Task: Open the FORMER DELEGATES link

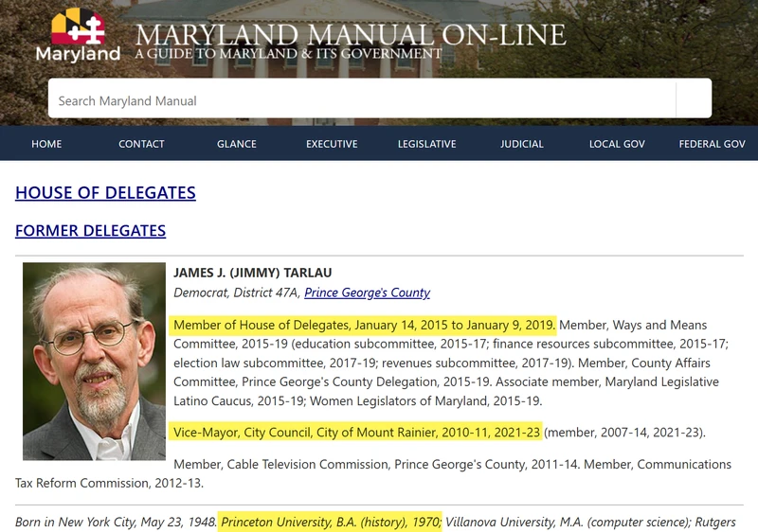Action: coord(90,230)
